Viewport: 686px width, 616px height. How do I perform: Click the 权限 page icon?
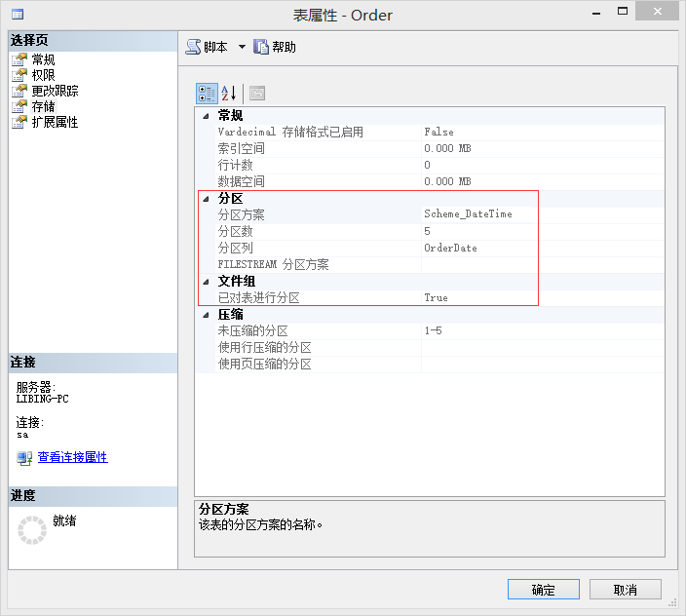tap(19, 75)
